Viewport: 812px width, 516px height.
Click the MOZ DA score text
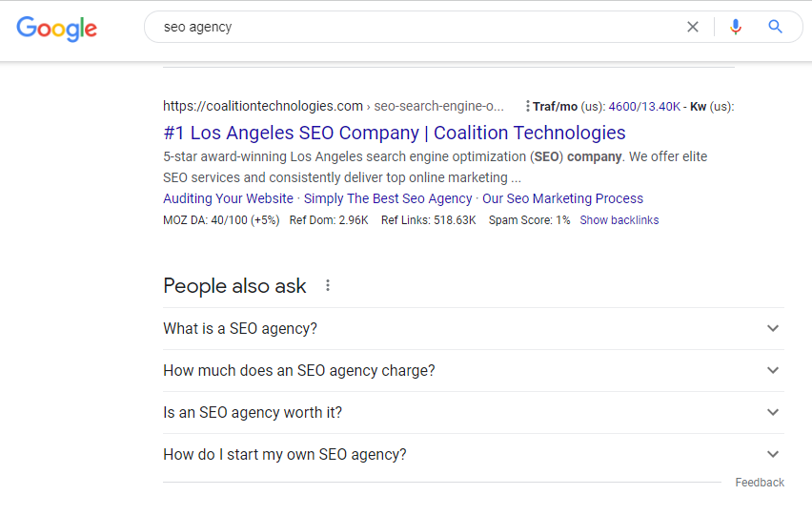click(219, 220)
